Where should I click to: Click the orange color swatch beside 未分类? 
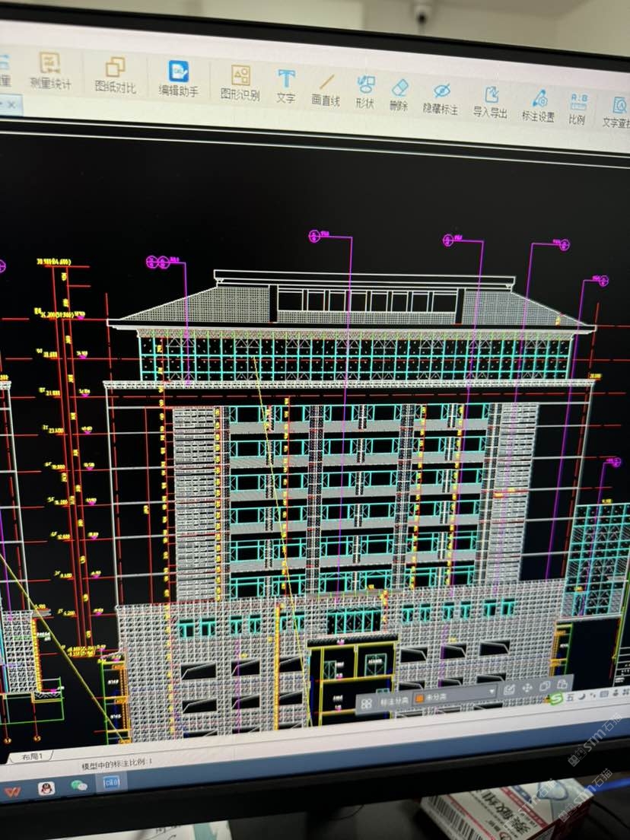tap(418, 698)
